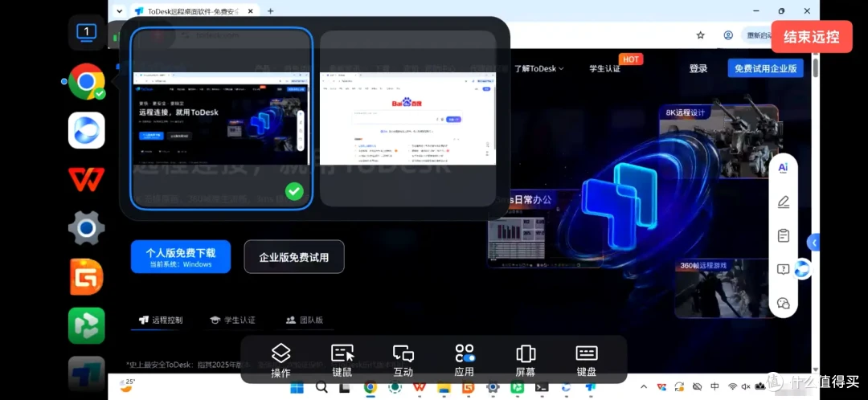Select the ToDesk window thumbnail preview
Screen dimensions: 868x400
tap(222, 118)
